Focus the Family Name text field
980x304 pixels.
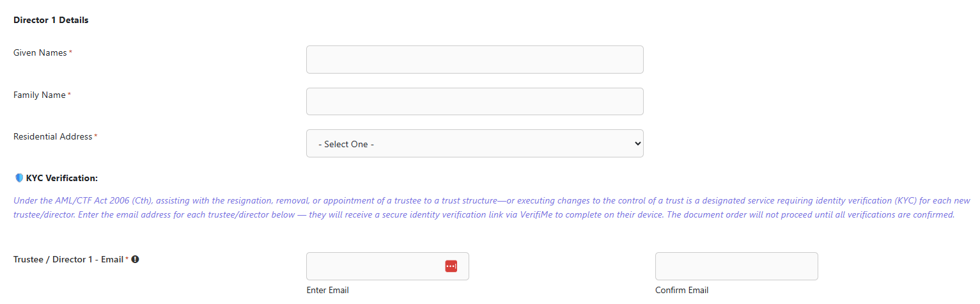point(475,102)
